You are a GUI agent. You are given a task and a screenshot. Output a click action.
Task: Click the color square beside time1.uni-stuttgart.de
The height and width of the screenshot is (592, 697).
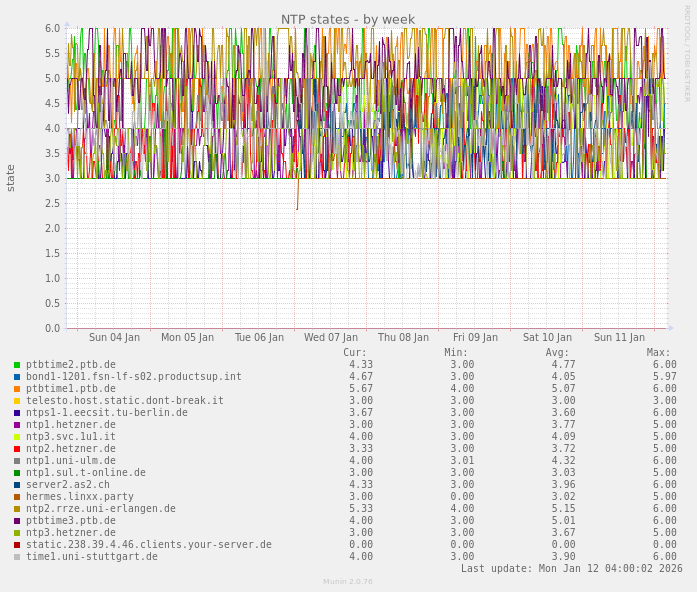pos(17,557)
